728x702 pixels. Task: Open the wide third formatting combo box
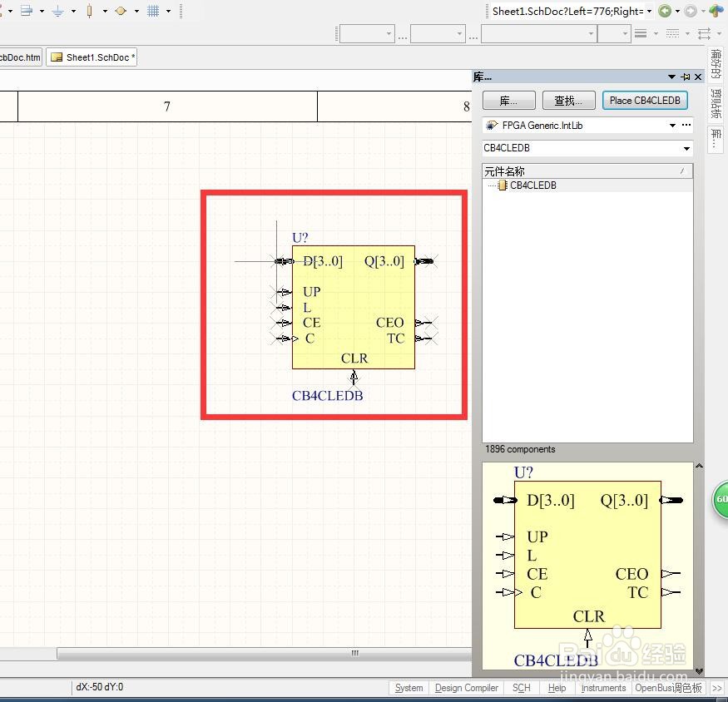[x=538, y=34]
